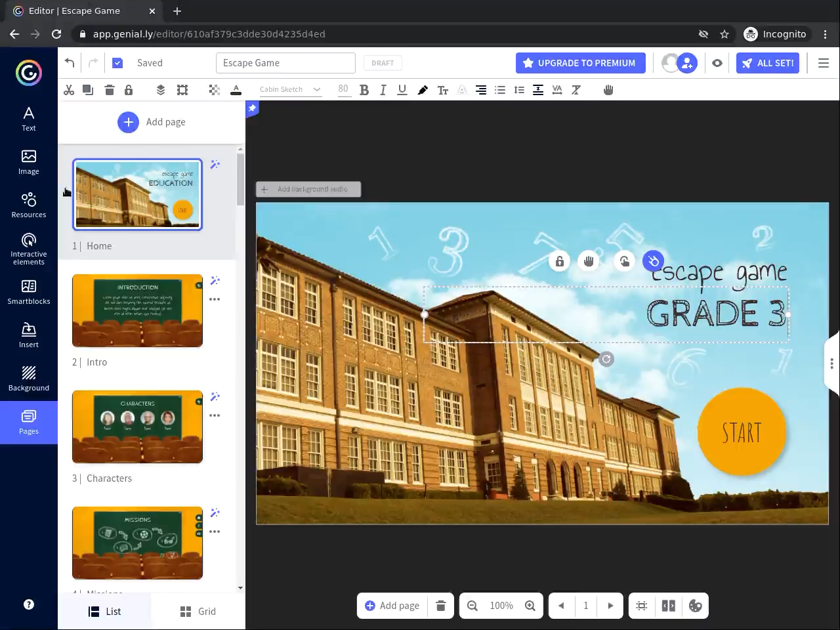The width and height of the screenshot is (840, 630).
Task: Select the Characters page thumbnail
Action: 137,427
